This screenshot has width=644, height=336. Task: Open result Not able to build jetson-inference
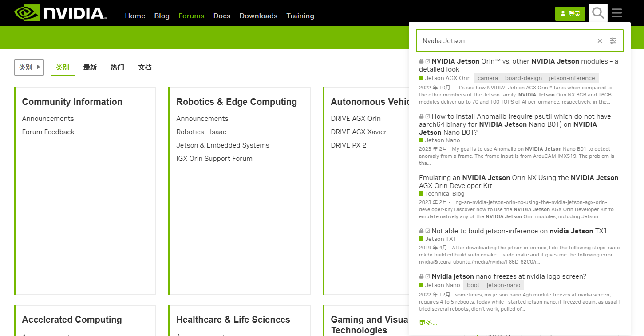pyautogui.click(x=519, y=231)
